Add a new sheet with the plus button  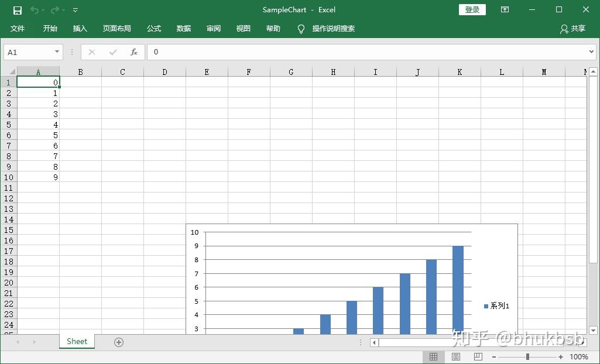pyautogui.click(x=118, y=342)
